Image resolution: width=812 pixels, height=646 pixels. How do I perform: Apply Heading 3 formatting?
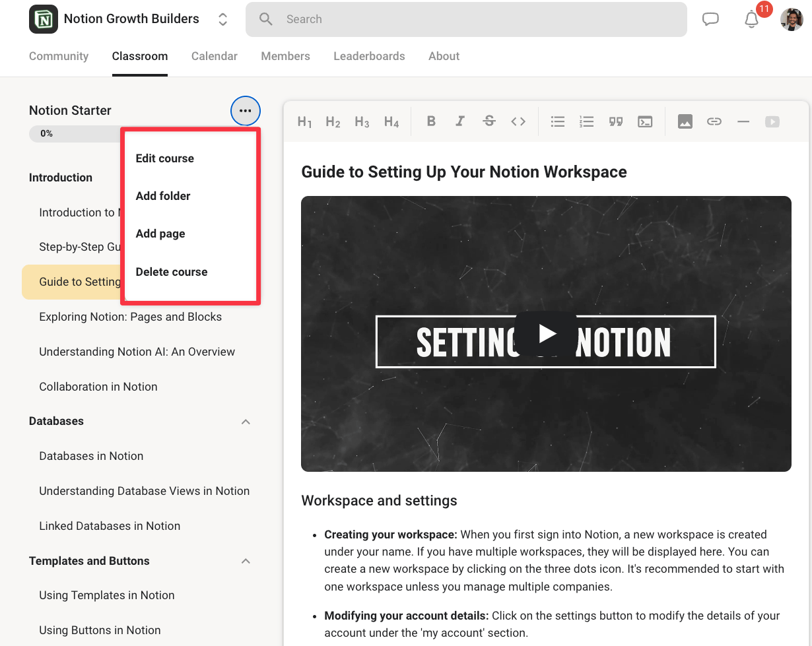click(x=362, y=121)
